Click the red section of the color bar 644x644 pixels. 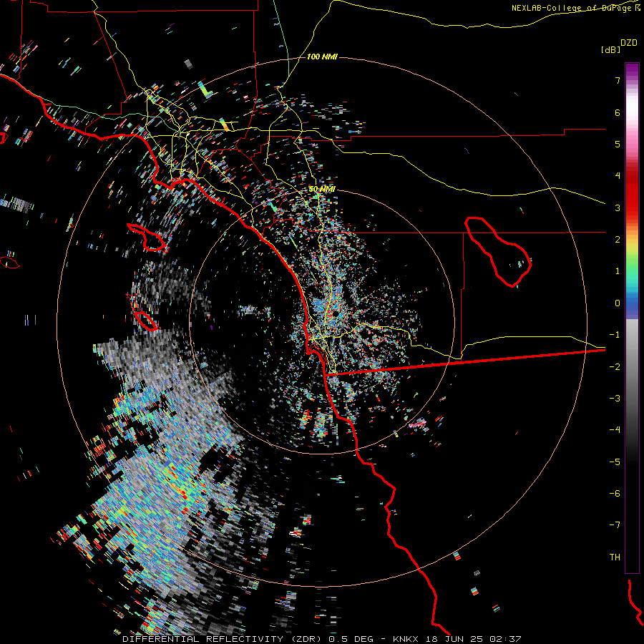coord(632,193)
